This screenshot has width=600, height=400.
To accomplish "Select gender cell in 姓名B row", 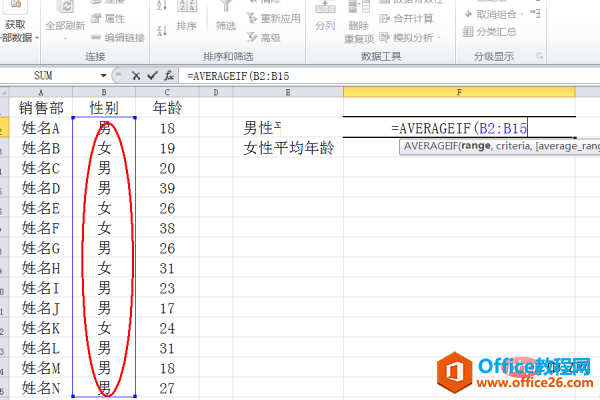I will coord(104,148).
